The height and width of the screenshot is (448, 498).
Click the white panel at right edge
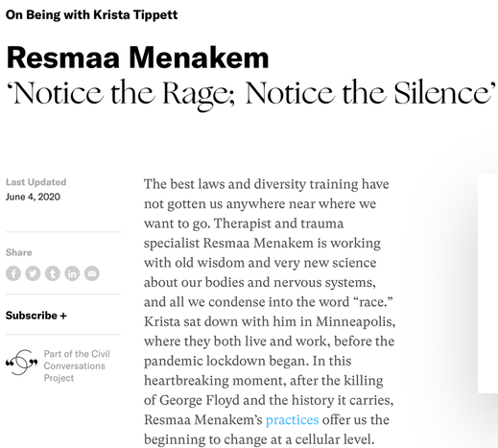coord(487,284)
